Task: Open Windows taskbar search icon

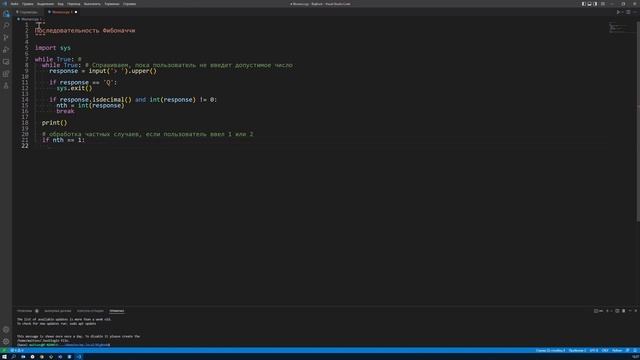Action: pyautogui.click(x=13, y=357)
